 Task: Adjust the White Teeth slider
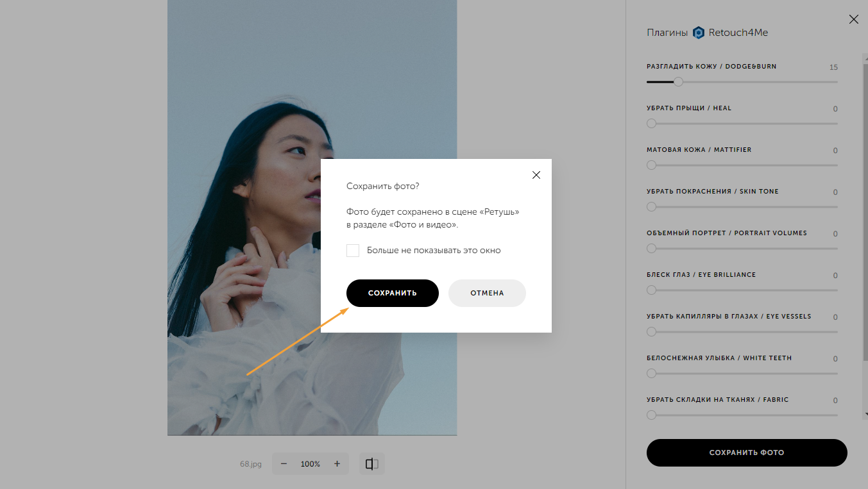point(742,374)
